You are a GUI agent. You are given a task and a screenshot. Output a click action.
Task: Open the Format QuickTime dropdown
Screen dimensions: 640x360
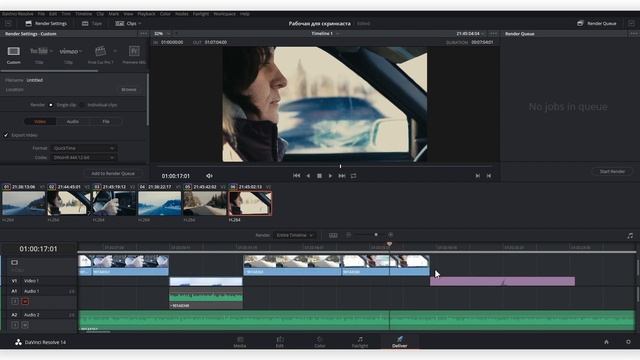pos(84,148)
